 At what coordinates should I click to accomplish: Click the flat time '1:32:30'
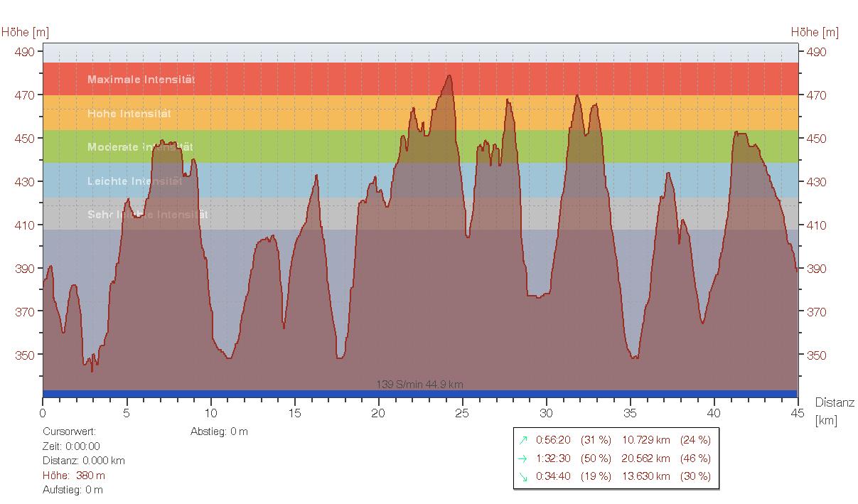point(553,459)
